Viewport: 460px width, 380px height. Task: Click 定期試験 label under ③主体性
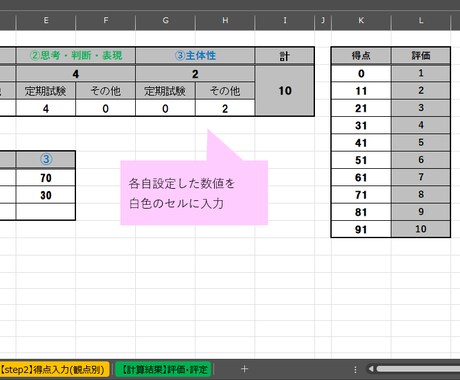pos(165,91)
